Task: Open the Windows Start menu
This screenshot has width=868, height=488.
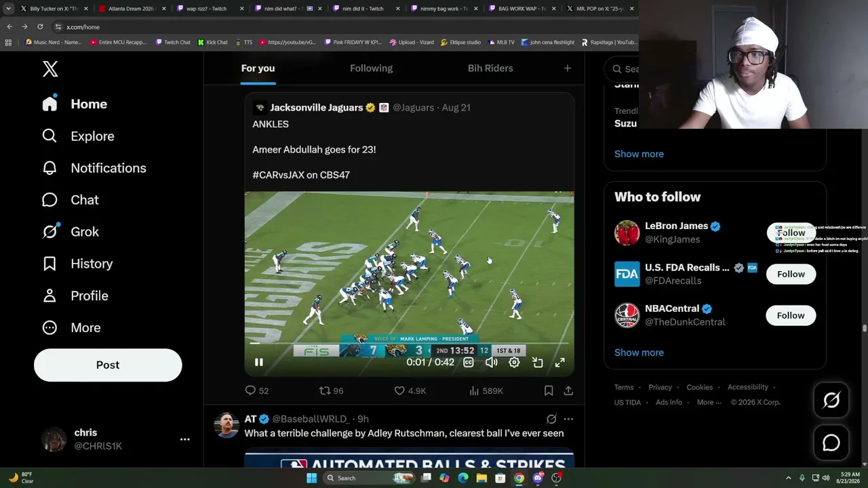Action: (x=311, y=478)
